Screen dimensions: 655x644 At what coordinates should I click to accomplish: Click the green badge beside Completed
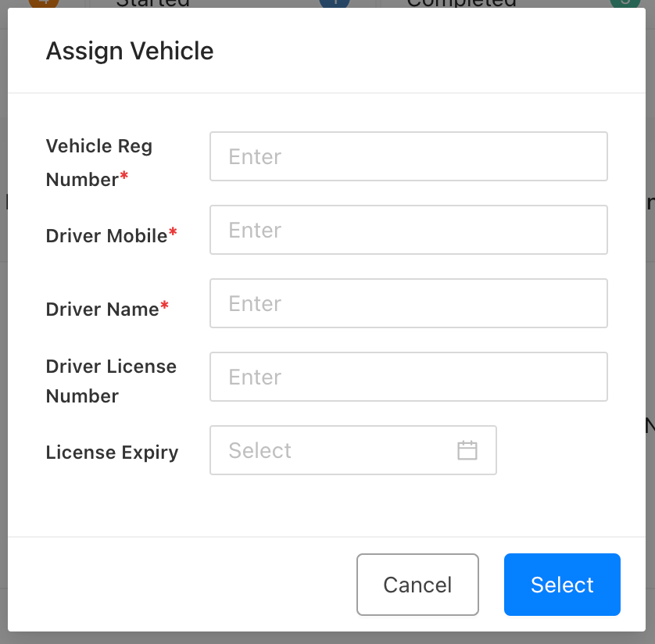pos(624,2)
